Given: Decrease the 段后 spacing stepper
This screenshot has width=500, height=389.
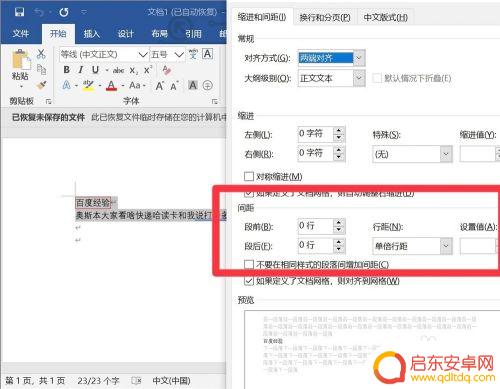Looking at the screenshot, I should pyautogui.click(x=339, y=249).
